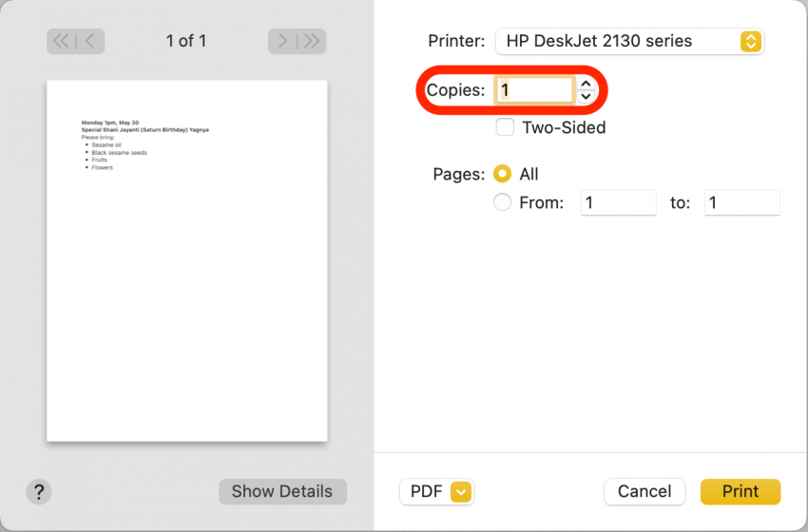Open the HP DeskJet 2130 printer dropdown
This screenshot has height=532, width=808.
(x=629, y=41)
